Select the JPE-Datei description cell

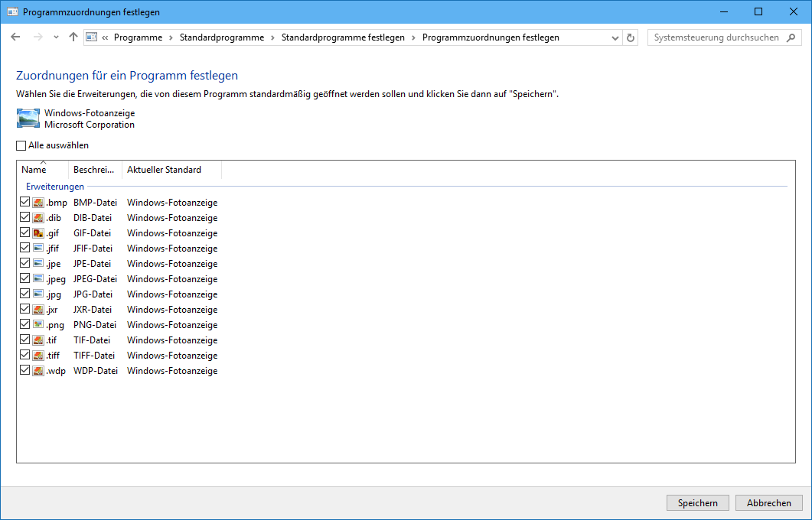93,263
